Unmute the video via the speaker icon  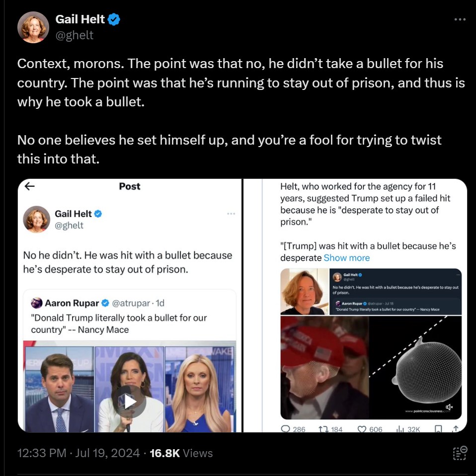449,407
